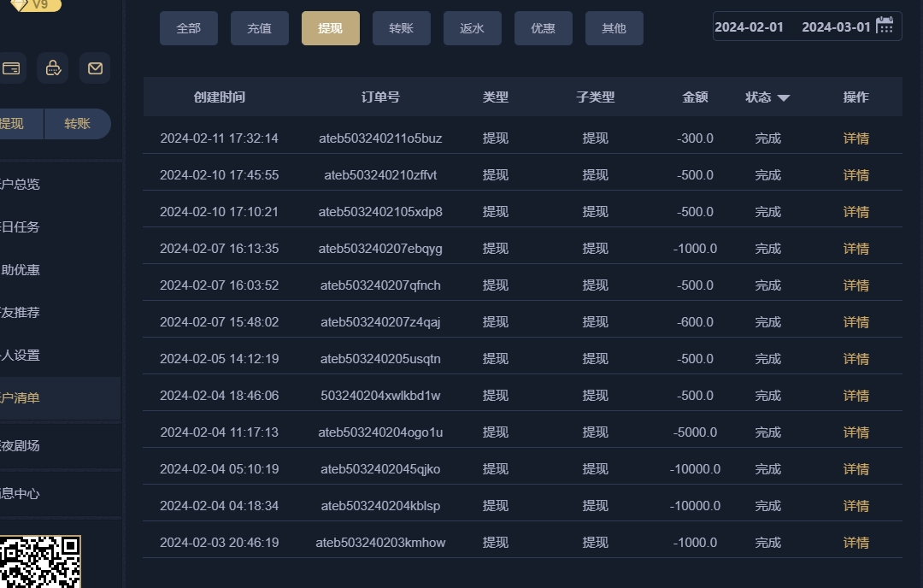Open 个人设置 in the sidebar menu
This screenshot has width=923, height=588.
(21, 356)
